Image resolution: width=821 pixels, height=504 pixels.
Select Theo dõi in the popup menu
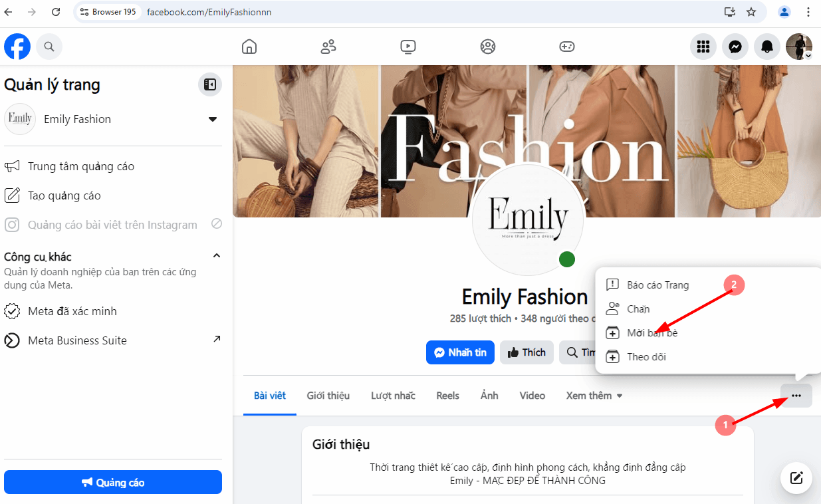tap(708, 357)
